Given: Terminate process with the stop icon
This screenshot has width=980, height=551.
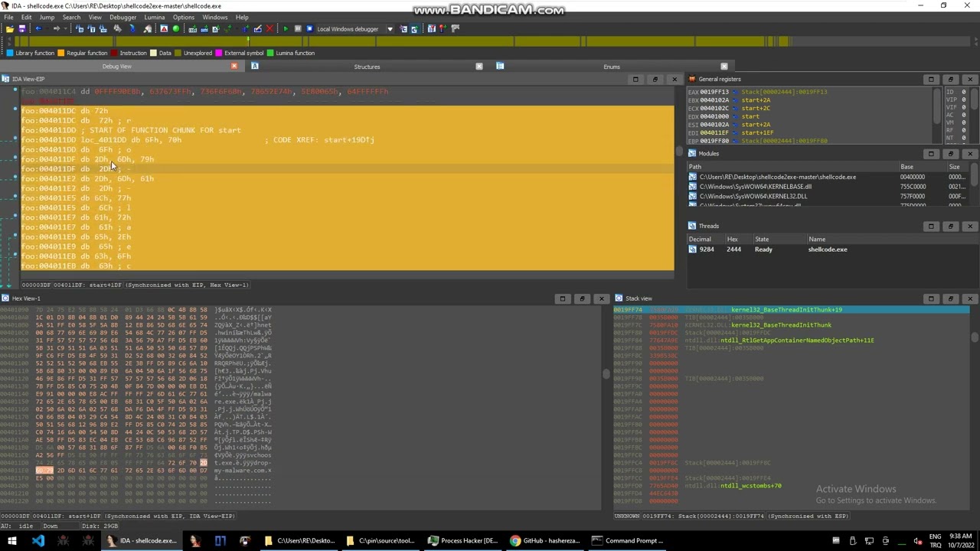Looking at the screenshot, I should [309, 29].
